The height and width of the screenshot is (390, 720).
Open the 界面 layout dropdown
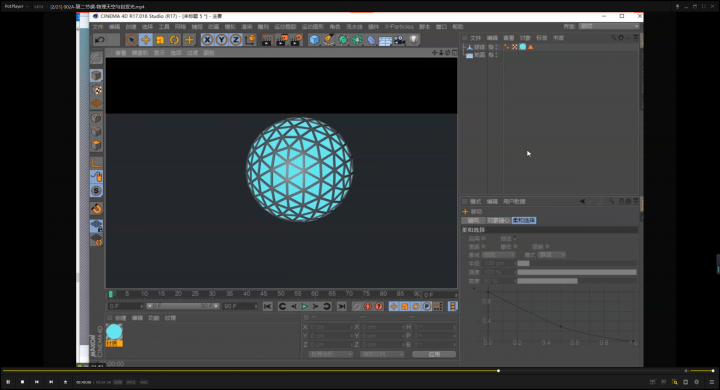coord(609,26)
